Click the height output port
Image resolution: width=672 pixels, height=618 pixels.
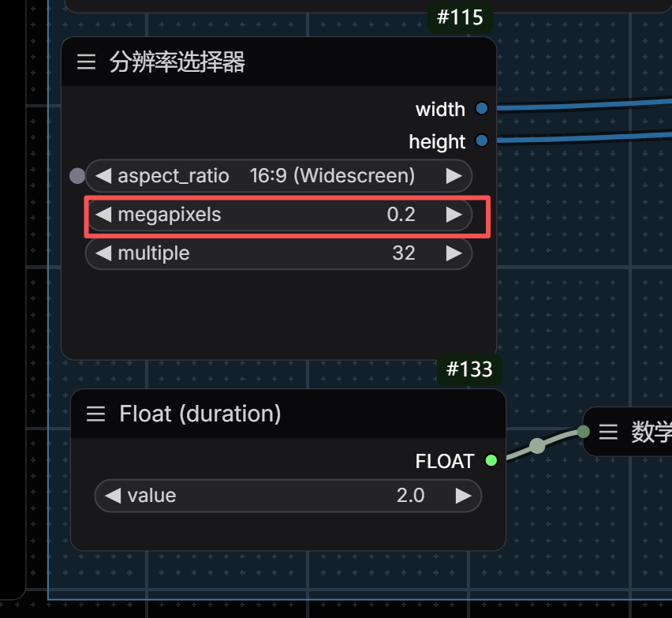[482, 140]
